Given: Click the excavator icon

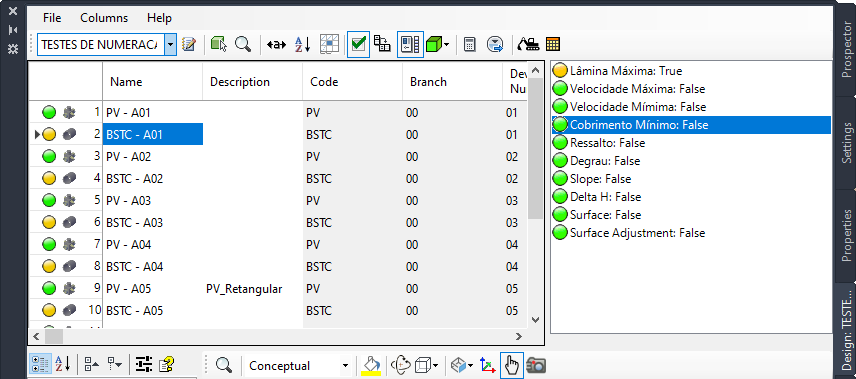Looking at the screenshot, I should [x=528, y=44].
